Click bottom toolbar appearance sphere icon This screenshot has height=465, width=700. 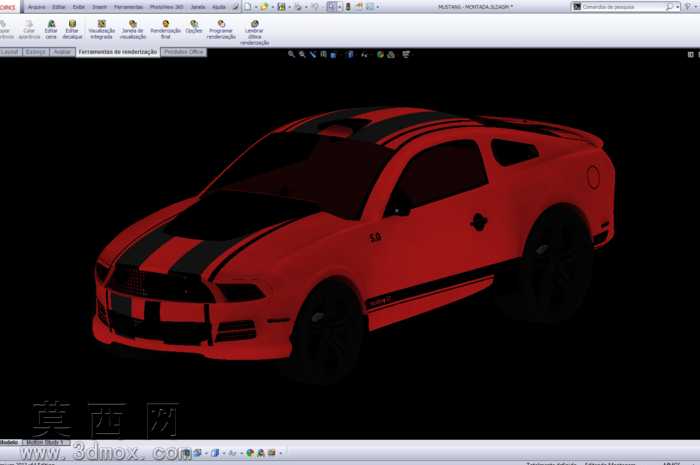[250, 453]
